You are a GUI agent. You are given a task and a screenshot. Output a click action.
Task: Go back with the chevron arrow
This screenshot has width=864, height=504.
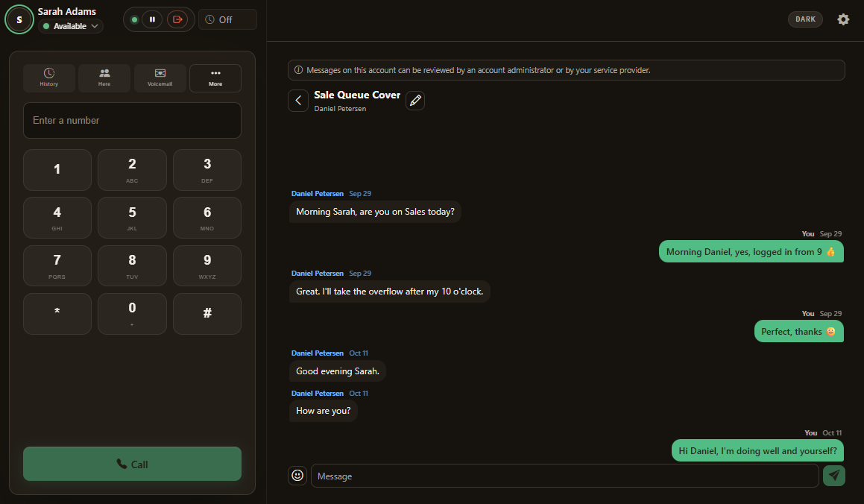(298, 101)
